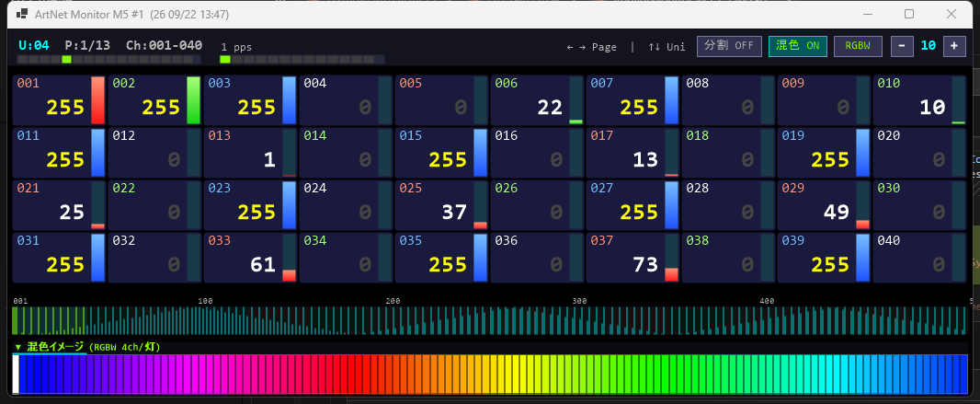Select channel 011 cell showing 255

(x=60, y=153)
